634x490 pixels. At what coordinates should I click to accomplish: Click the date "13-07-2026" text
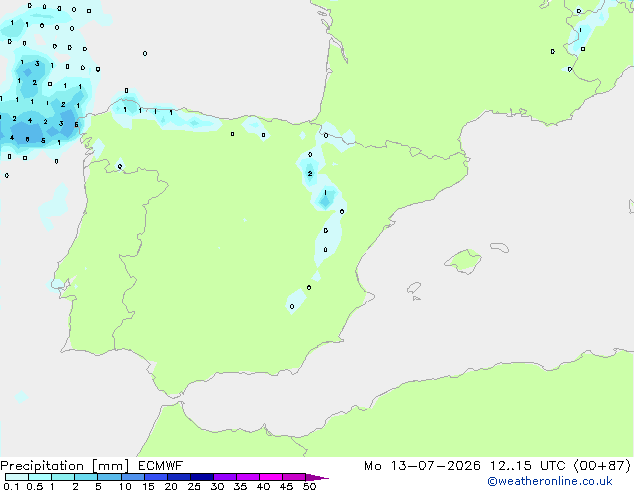tap(435, 466)
